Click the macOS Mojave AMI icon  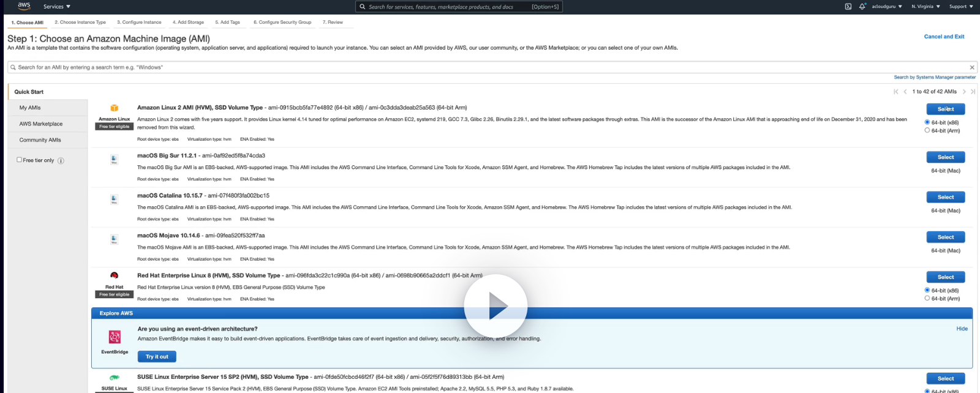[x=114, y=239]
